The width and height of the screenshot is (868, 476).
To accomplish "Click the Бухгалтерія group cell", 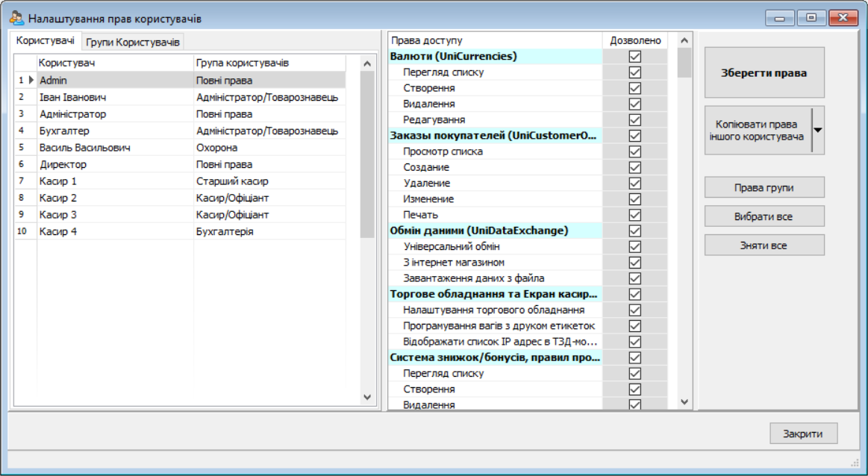I will (269, 231).
